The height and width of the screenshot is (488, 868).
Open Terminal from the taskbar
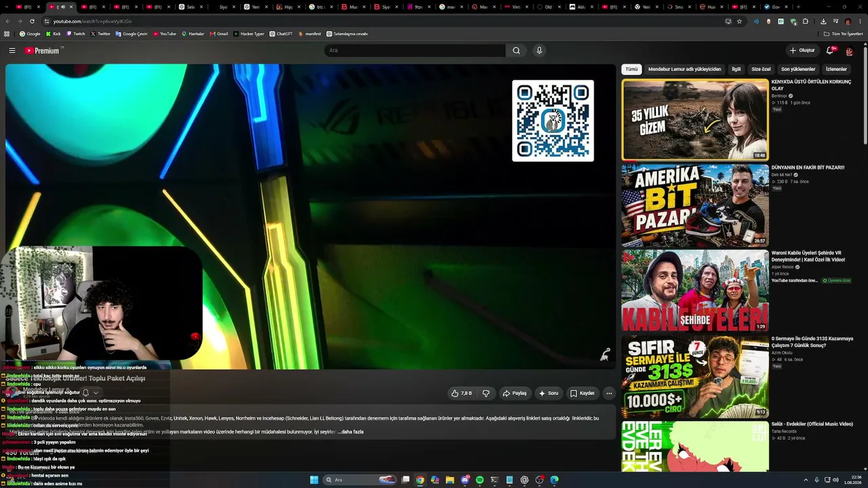pos(494,480)
